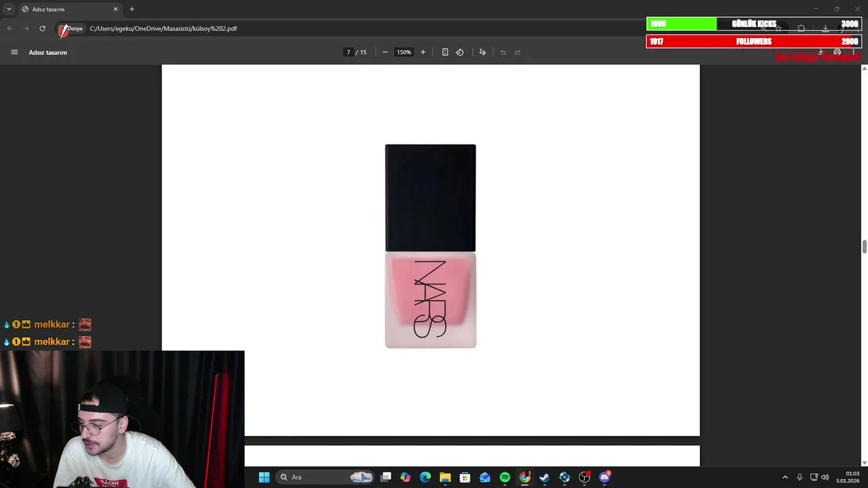The width and height of the screenshot is (868, 488).
Task: Open File Explorer from taskbar
Action: [445, 477]
